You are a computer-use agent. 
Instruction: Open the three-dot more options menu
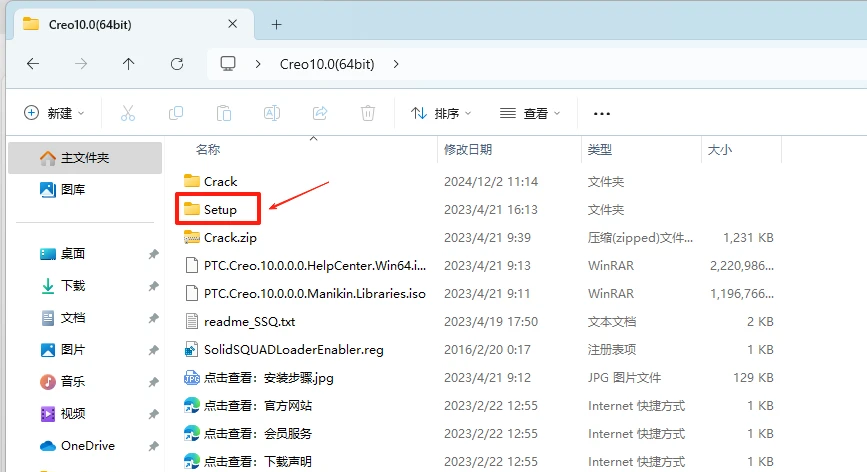click(602, 114)
